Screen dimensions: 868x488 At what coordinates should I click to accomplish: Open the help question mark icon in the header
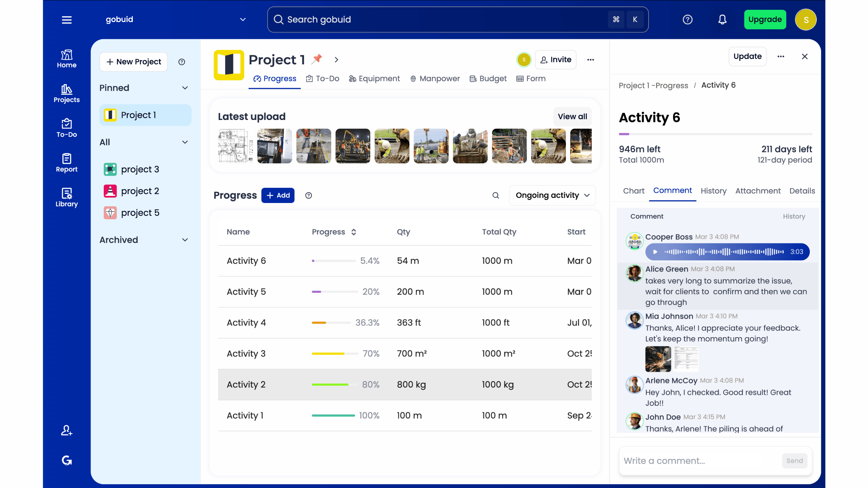pyautogui.click(x=687, y=20)
